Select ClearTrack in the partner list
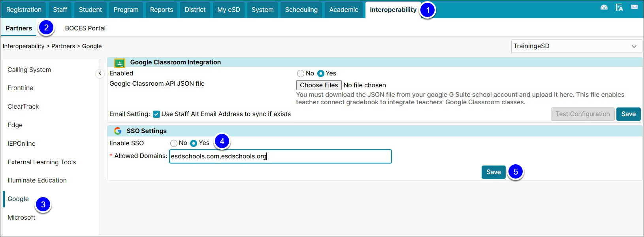The width and height of the screenshot is (644, 237). click(23, 106)
